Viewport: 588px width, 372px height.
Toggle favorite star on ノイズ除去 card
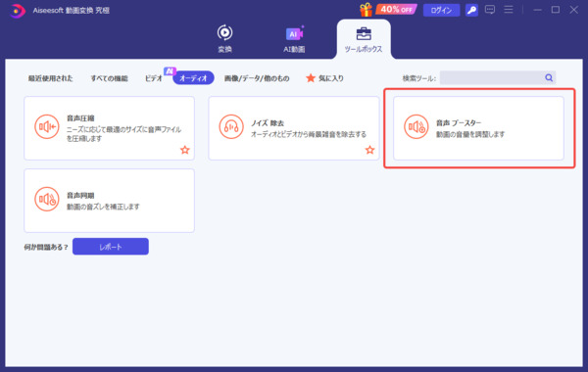pos(369,150)
